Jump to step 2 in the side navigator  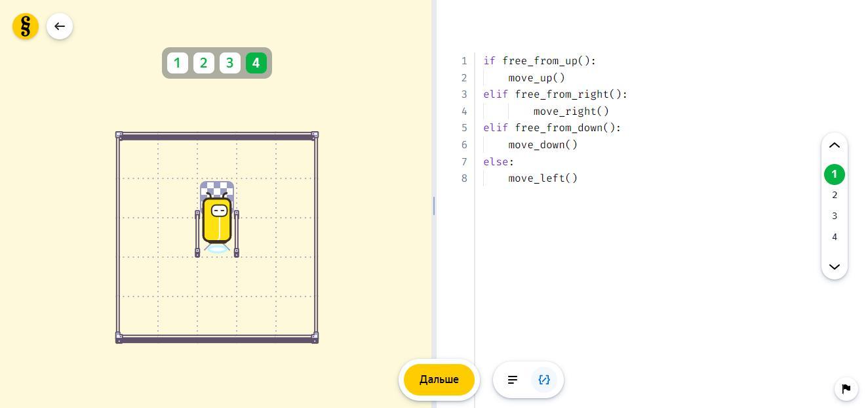coord(834,195)
